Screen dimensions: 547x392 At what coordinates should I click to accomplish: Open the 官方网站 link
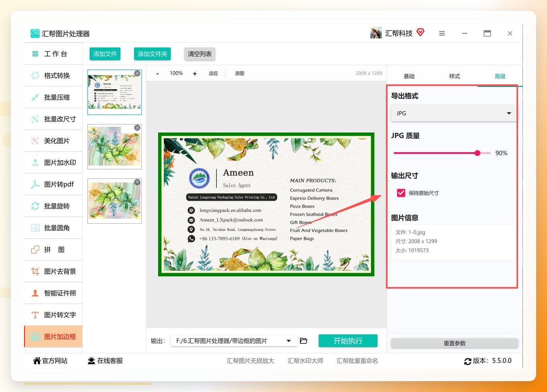click(50, 361)
